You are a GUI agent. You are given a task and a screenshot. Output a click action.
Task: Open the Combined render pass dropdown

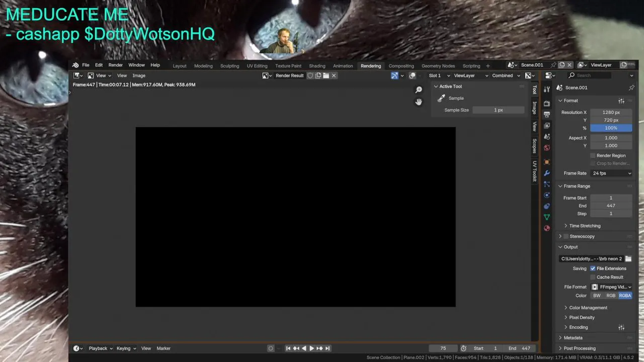click(x=506, y=75)
